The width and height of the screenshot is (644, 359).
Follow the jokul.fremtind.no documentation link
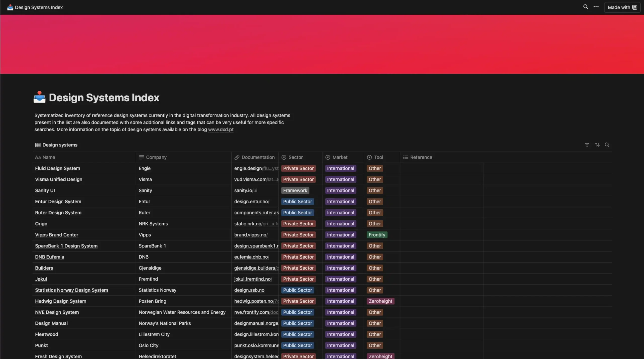tap(253, 279)
